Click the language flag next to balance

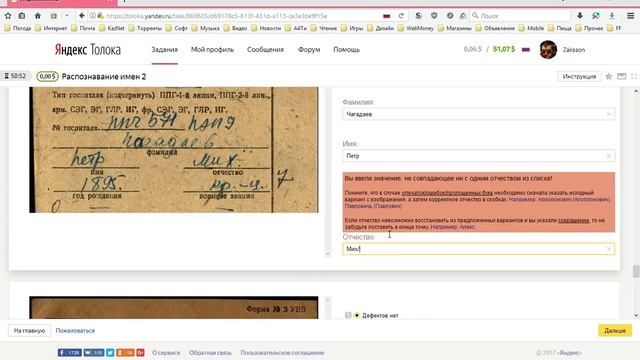pos(526,49)
